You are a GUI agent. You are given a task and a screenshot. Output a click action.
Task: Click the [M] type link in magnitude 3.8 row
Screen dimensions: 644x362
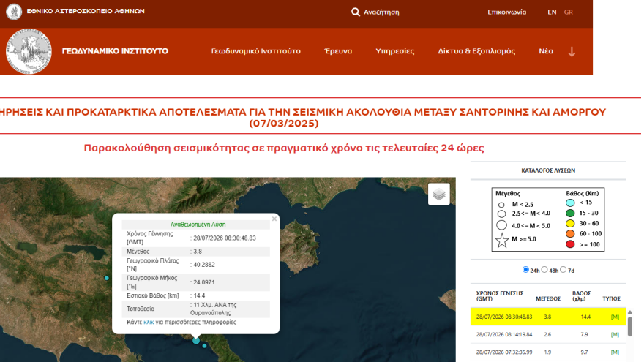coord(615,317)
